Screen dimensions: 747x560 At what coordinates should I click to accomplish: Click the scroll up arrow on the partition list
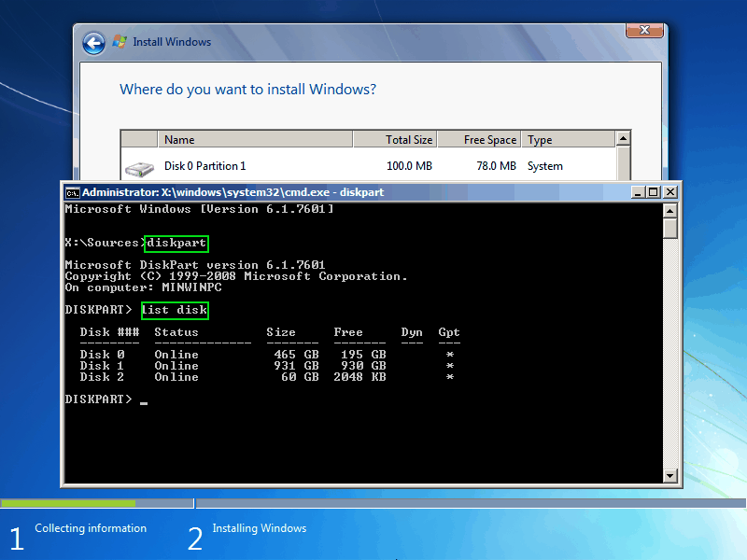(622, 138)
